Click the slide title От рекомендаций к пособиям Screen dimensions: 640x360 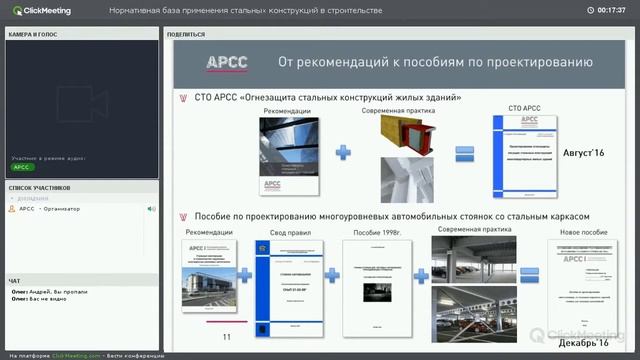click(435, 62)
